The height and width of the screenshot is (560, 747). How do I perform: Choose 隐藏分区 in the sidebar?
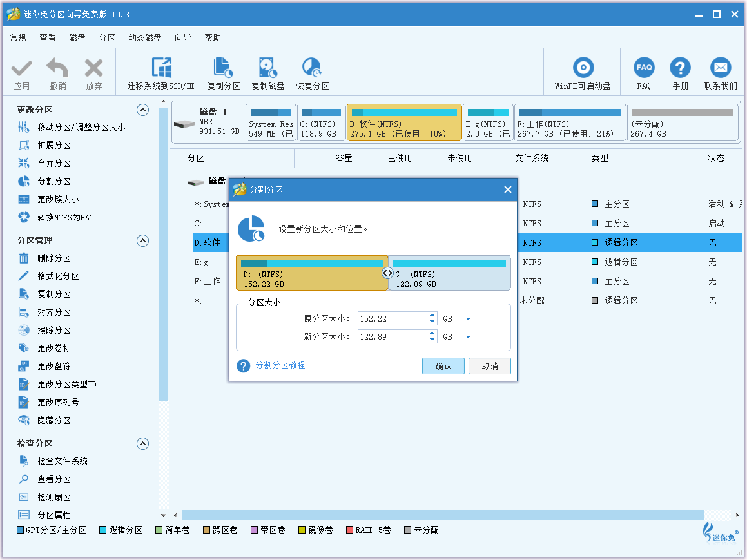pyautogui.click(x=54, y=420)
